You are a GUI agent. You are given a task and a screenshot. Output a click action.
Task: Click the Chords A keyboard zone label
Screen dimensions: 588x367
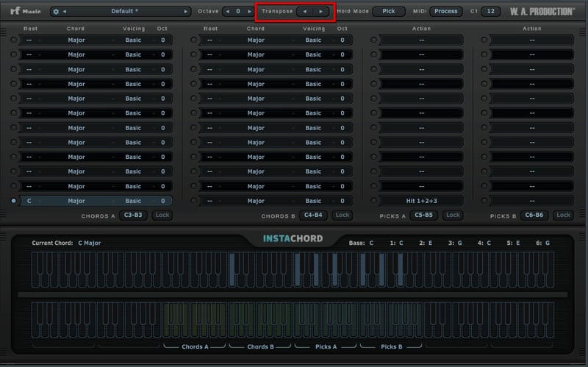tap(195, 346)
